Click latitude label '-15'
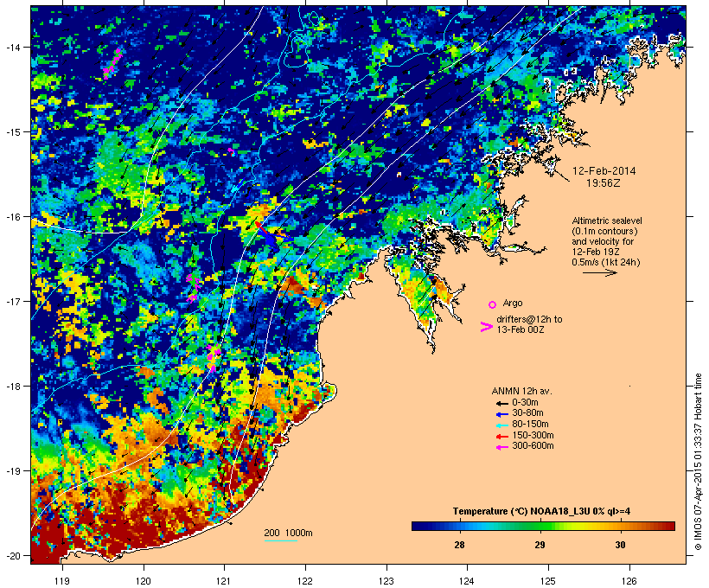 pyautogui.click(x=12, y=132)
